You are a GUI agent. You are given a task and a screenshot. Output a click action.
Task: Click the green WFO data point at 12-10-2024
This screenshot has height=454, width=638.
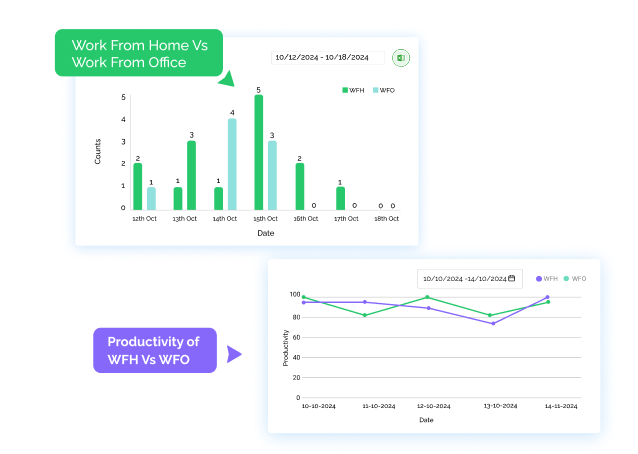427,296
